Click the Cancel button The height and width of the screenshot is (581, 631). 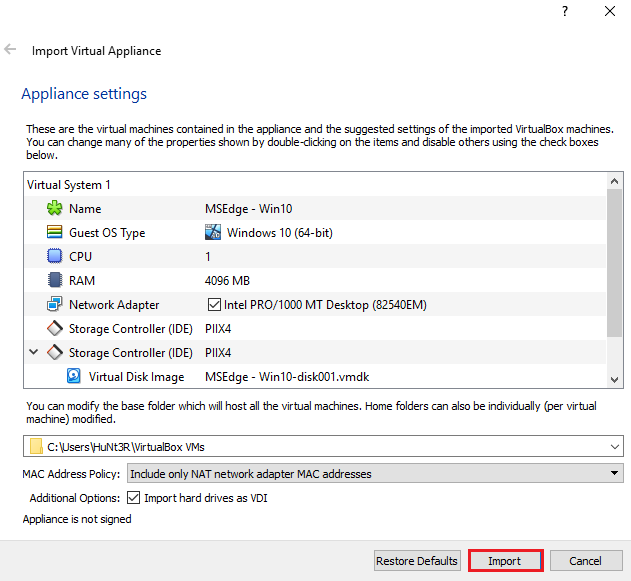tap(586, 560)
